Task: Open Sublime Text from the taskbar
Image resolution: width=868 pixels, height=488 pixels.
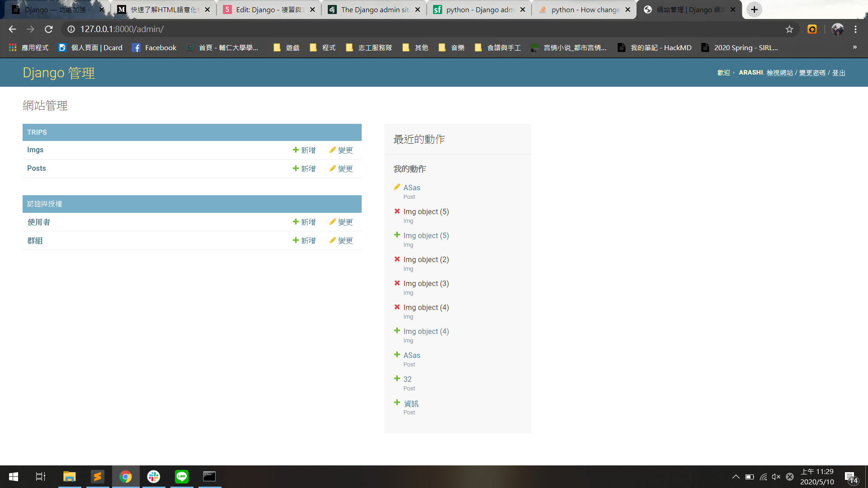Action: point(97,477)
